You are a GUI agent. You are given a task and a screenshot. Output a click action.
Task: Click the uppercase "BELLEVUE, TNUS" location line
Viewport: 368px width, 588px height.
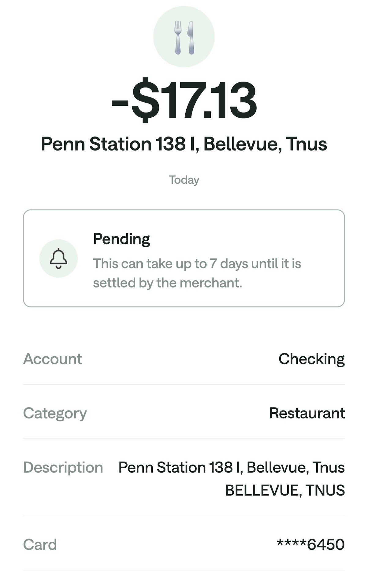coord(285,490)
